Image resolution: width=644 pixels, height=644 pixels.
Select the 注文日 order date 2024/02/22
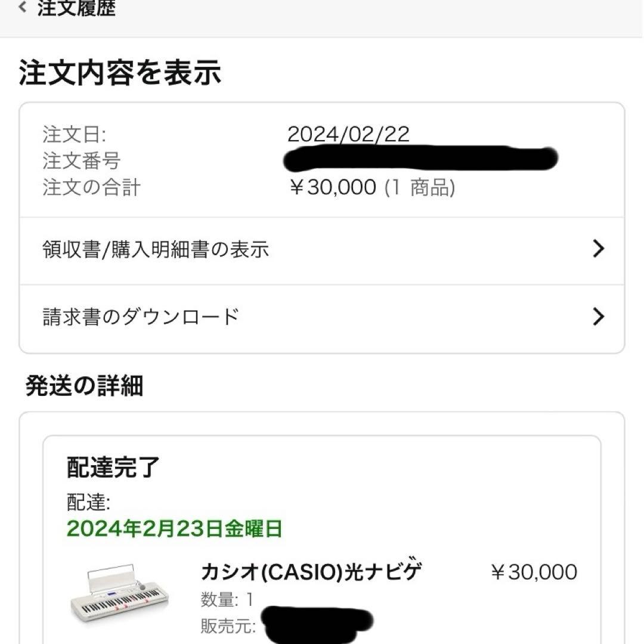click(x=349, y=135)
